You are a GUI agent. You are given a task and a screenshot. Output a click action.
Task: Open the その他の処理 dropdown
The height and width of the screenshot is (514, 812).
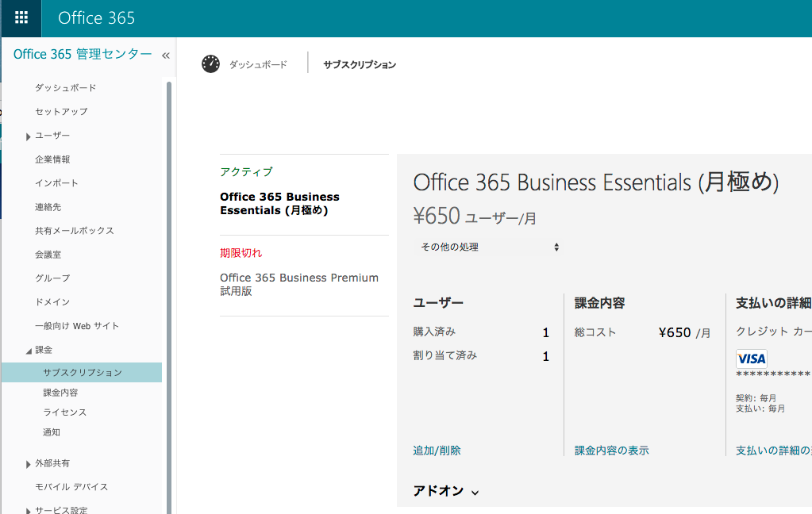coord(488,247)
